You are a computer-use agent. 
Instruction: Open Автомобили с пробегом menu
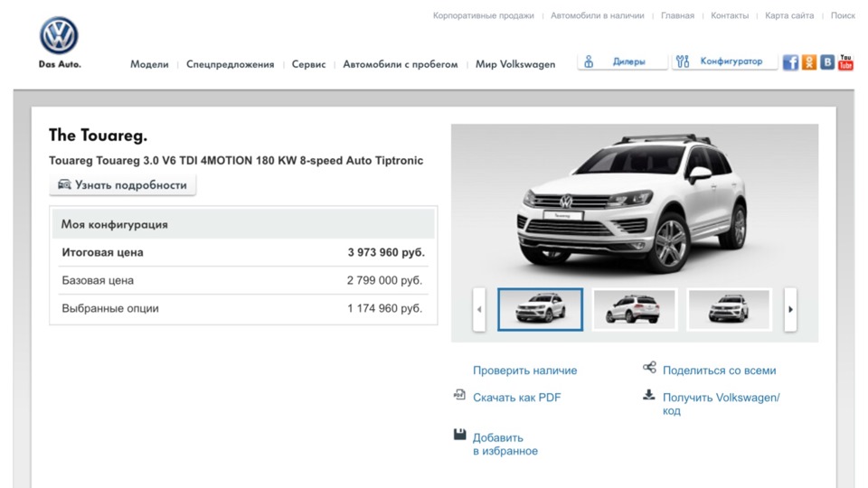pyautogui.click(x=401, y=64)
